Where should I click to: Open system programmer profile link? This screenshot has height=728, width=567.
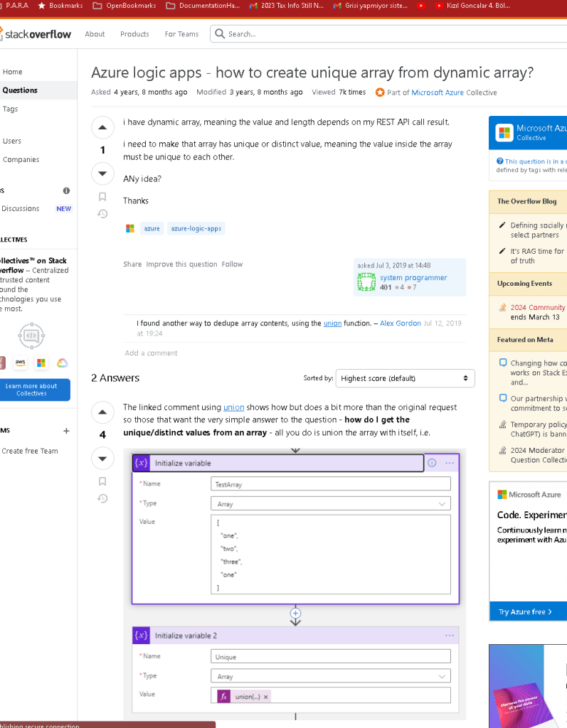[x=413, y=277]
